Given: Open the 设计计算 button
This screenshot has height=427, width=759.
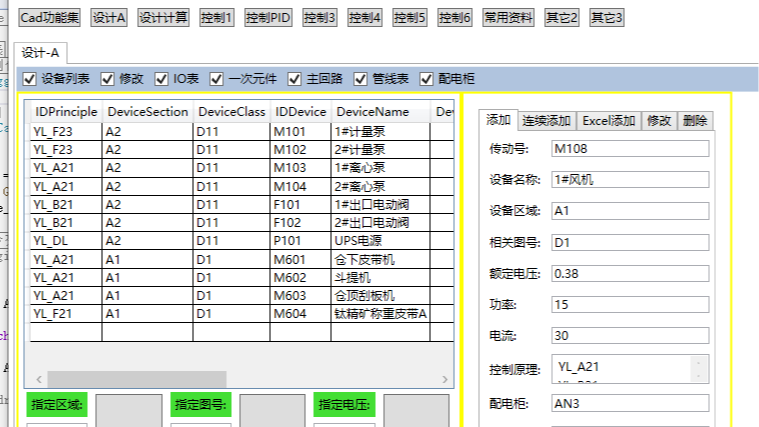Looking at the screenshot, I should tap(163, 18).
